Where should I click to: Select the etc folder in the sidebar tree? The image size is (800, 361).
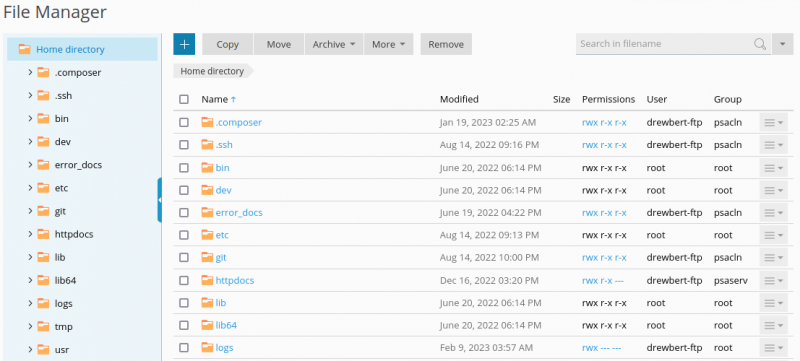click(x=61, y=188)
